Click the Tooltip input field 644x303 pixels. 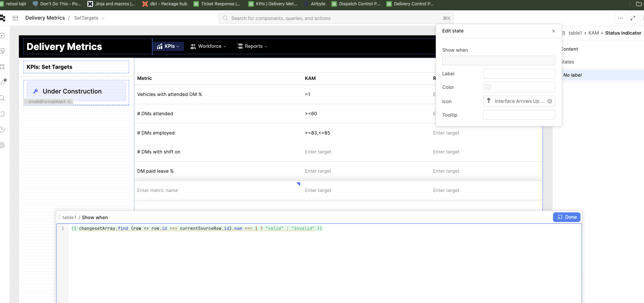click(x=519, y=115)
